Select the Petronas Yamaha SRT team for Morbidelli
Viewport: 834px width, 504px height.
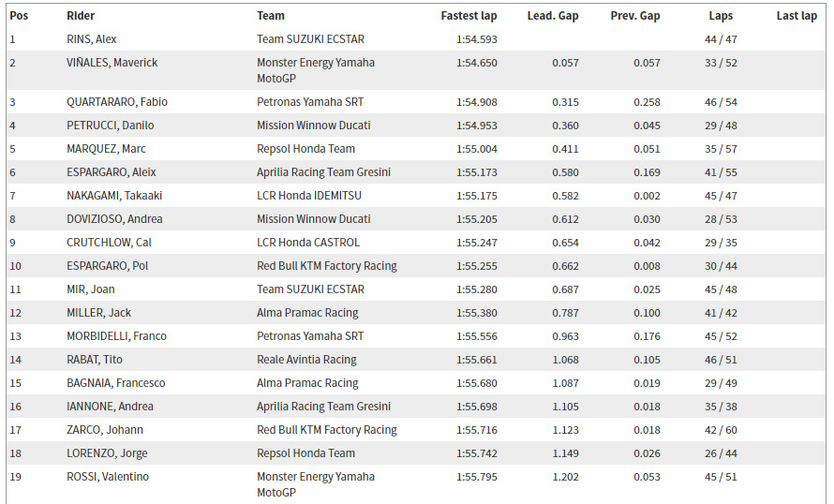coord(310,336)
